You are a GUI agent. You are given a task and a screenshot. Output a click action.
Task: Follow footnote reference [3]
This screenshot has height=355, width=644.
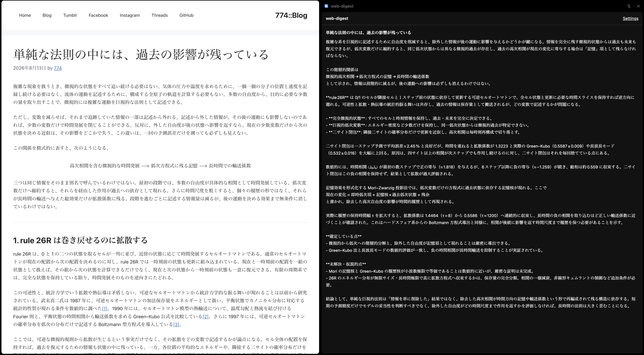coord(176,325)
